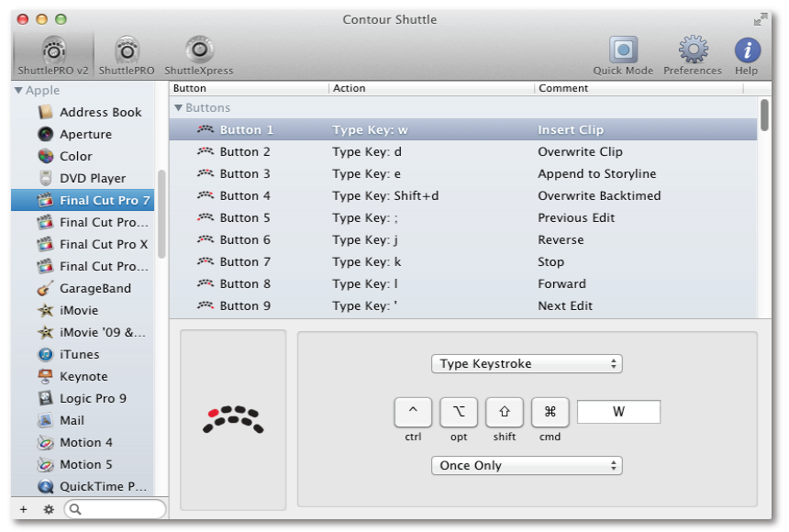Image resolution: width=789 pixels, height=532 pixels.
Task: Select the Button 2 row
Action: (463, 152)
